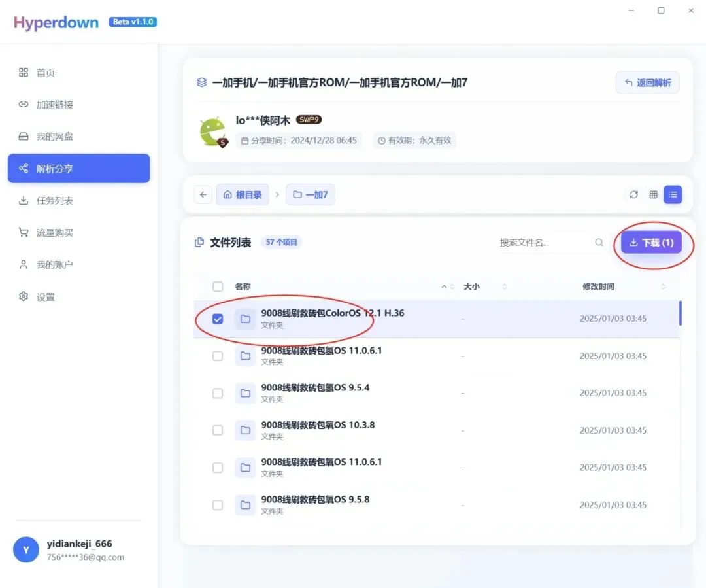Minimize the Hyperdown window

coord(631,10)
